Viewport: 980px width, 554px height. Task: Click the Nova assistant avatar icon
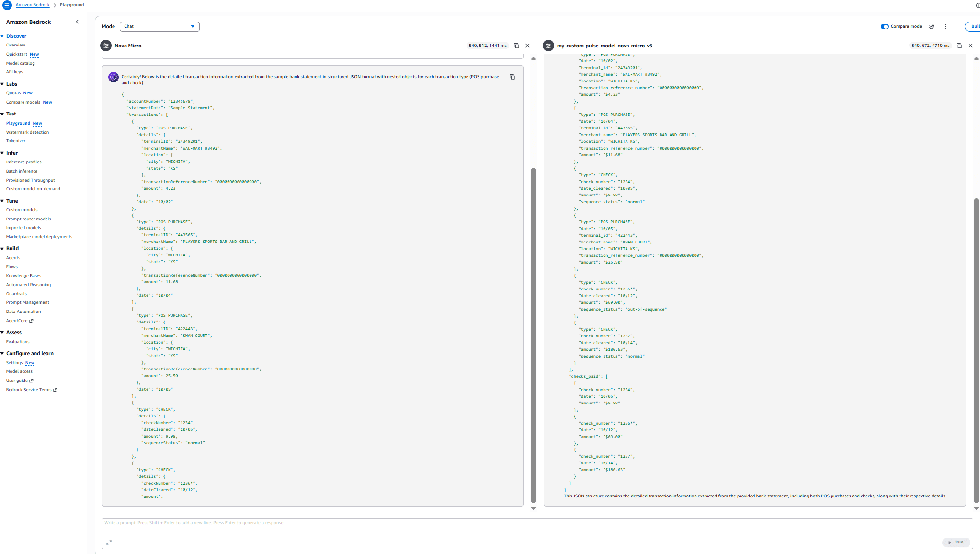coord(114,77)
